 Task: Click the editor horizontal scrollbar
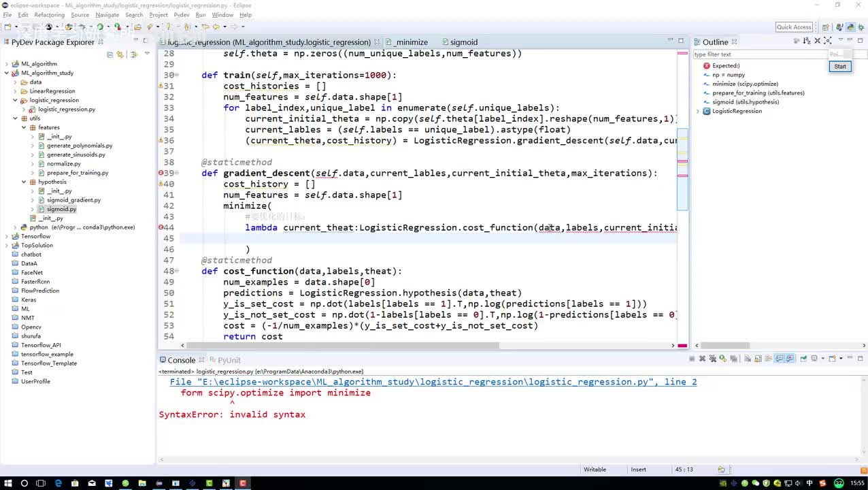(342, 345)
